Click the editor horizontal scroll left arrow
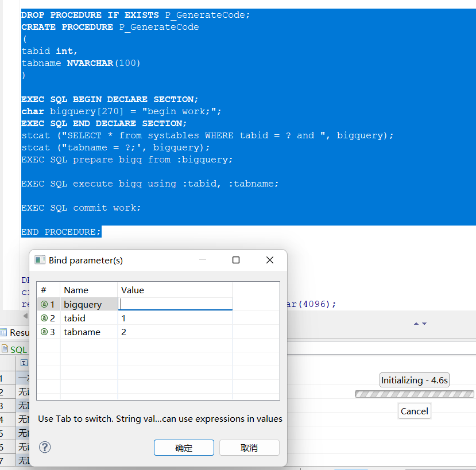This screenshot has width=476, height=470. pos(25,316)
